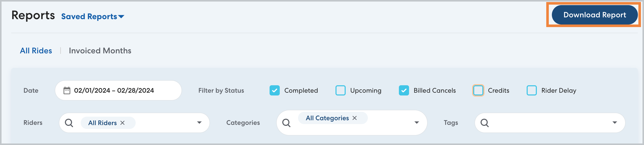Viewport: 644px width, 145px height.
Task: Remove the All Riders chip
Action: pos(122,123)
